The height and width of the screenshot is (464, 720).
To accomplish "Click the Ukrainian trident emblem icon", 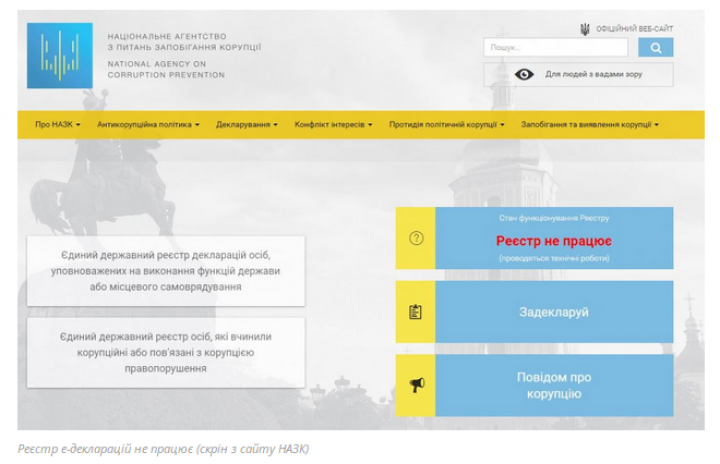I will click(584, 29).
